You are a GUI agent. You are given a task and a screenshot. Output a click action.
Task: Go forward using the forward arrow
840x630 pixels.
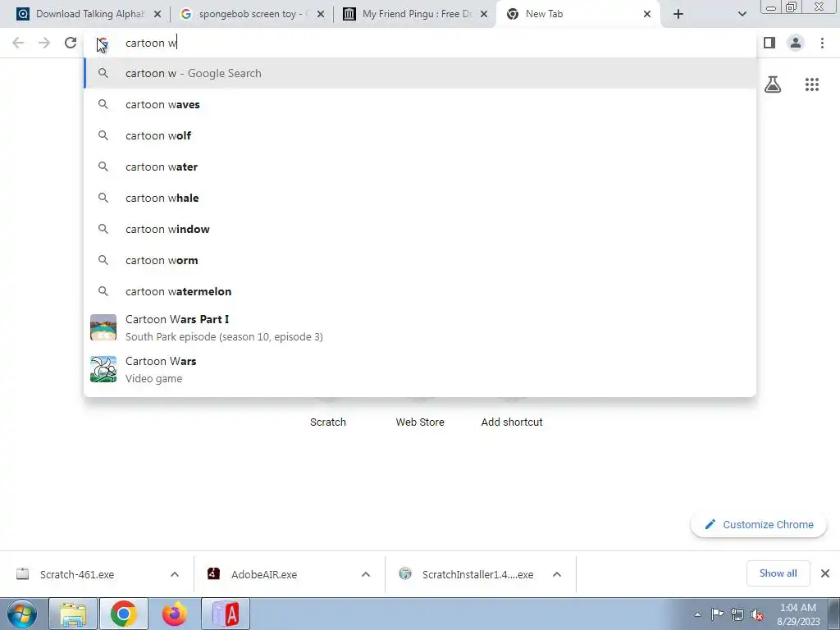click(44, 43)
